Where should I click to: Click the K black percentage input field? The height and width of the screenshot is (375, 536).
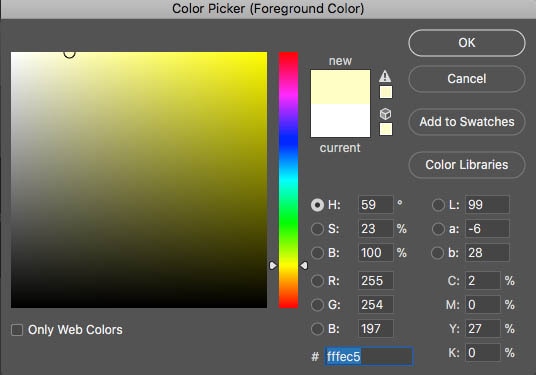click(x=482, y=353)
